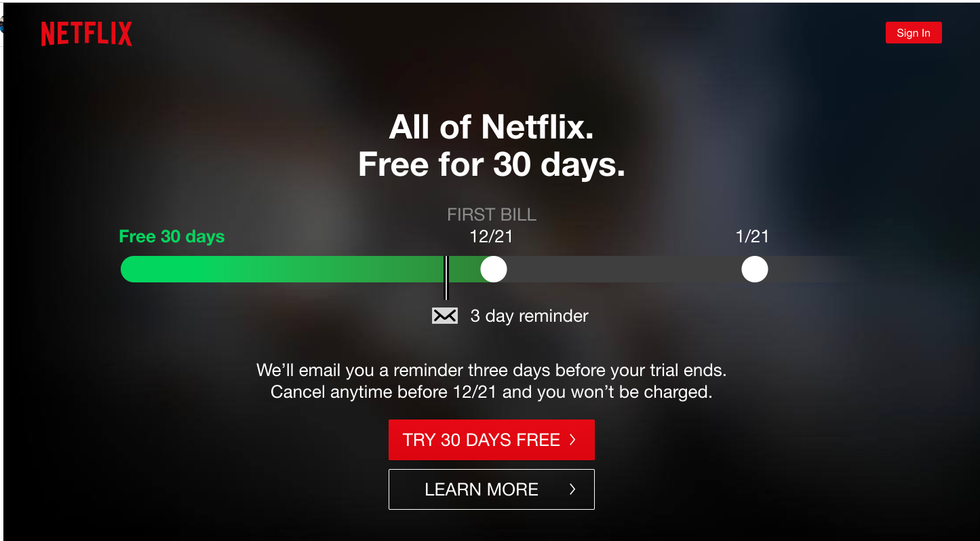Image resolution: width=980 pixels, height=541 pixels.
Task: Select the white circle marker under 1/21
Action: [x=755, y=269]
